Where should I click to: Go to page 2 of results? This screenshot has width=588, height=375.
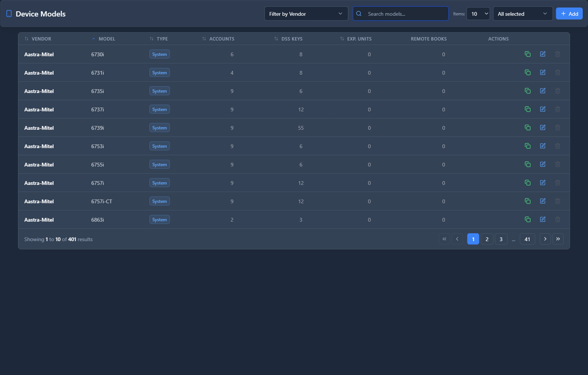487,239
